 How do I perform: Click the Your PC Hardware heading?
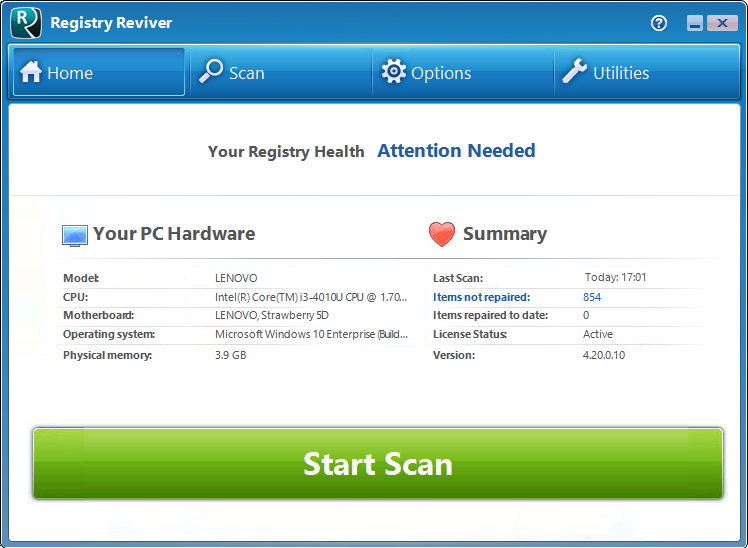point(174,234)
